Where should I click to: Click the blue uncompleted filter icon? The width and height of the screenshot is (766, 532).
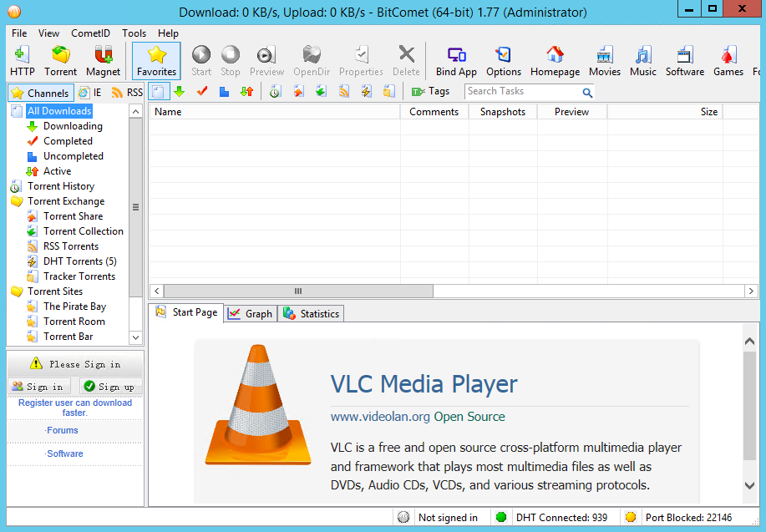224,91
